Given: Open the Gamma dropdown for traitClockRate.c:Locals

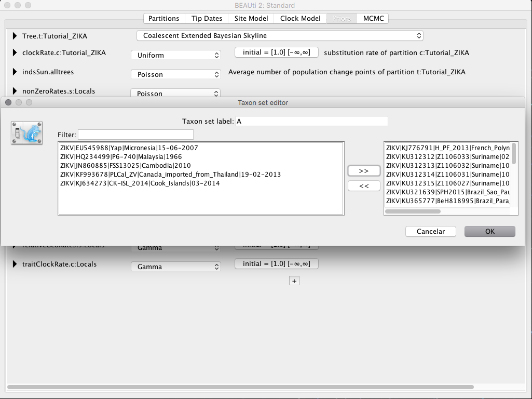Looking at the screenshot, I should [175, 267].
